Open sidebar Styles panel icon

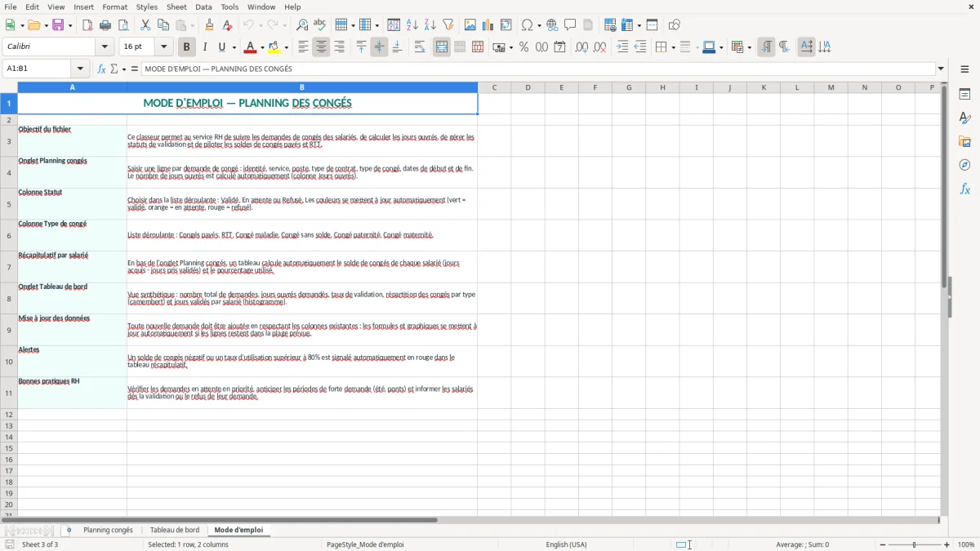pyautogui.click(x=964, y=118)
